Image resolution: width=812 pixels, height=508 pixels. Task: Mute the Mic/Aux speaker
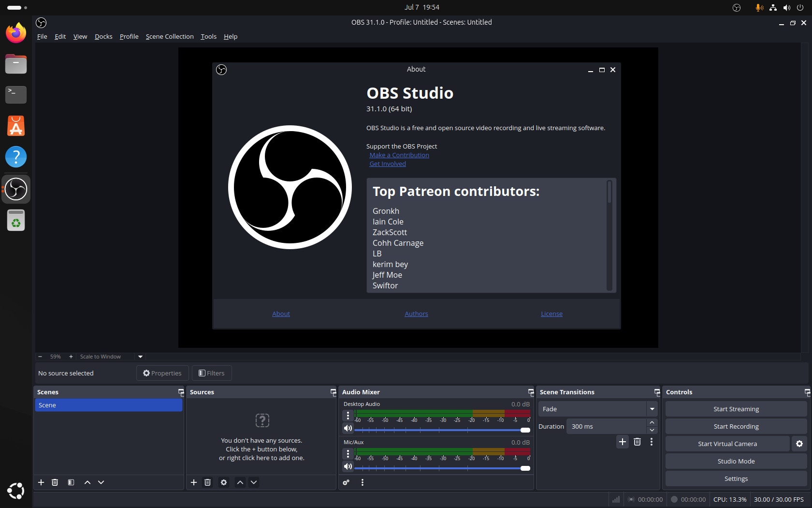[x=348, y=466]
